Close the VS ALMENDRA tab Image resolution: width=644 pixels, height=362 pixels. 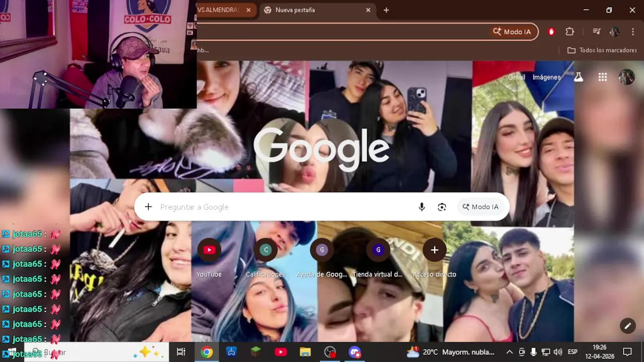tap(249, 10)
